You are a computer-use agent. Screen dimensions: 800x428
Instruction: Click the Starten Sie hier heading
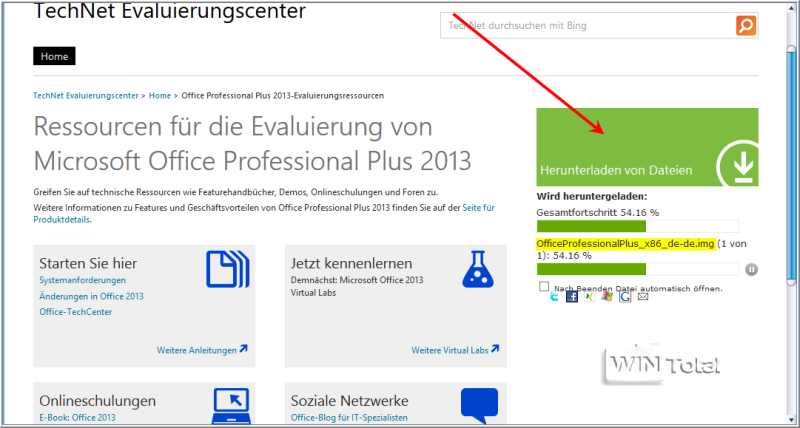88,263
